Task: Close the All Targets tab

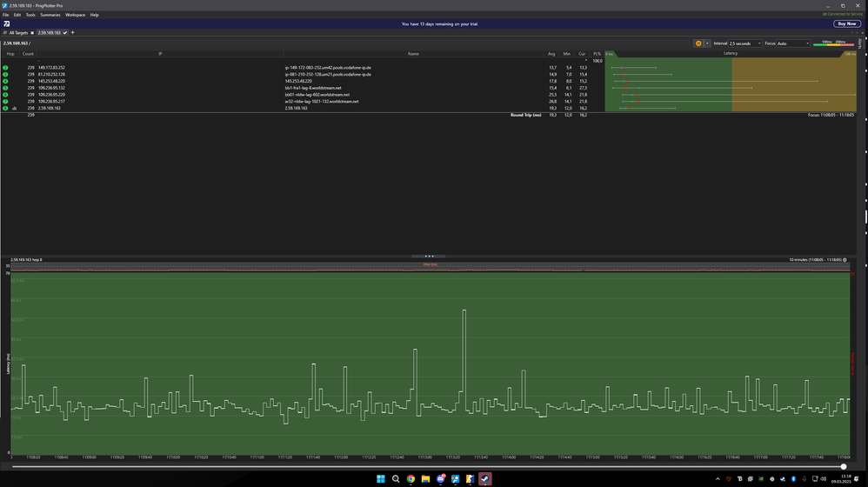Action: [x=32, y=32]
